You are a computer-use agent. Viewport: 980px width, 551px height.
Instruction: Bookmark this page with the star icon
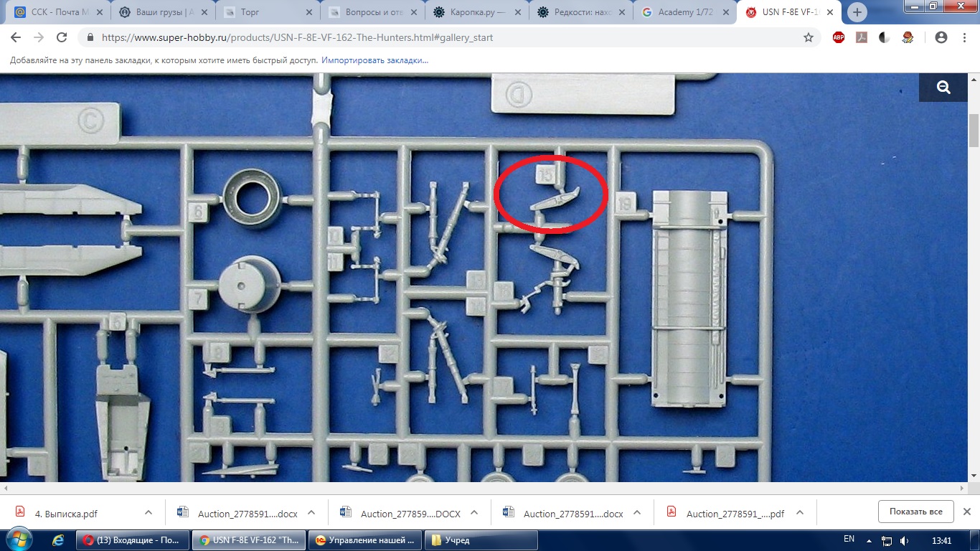click(x=809, y=37)
